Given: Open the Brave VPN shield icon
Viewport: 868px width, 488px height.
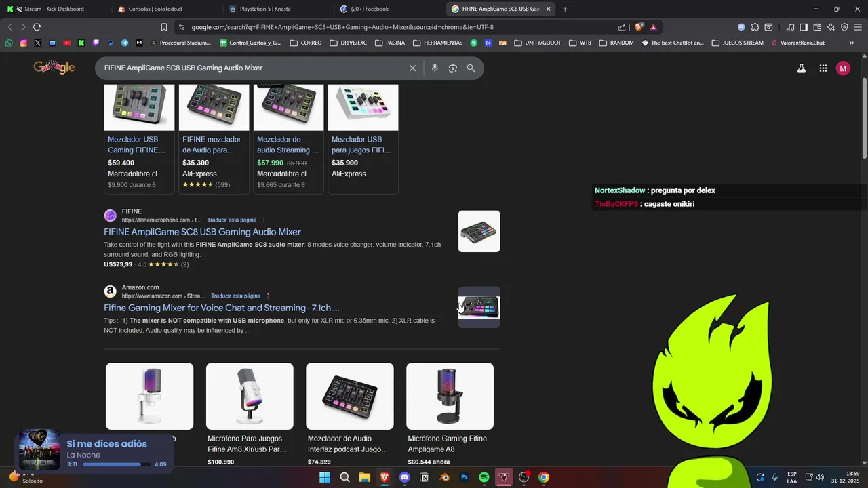Looking at the screenshot, I should pos(844,27).
